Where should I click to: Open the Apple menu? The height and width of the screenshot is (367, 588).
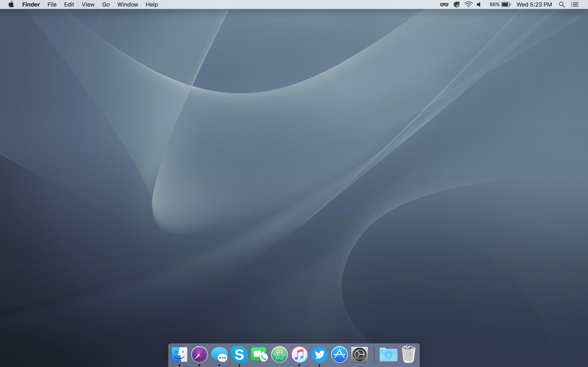[x=11, y=4]
